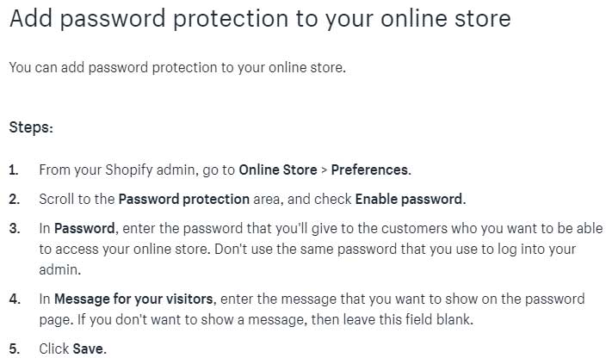Click step number 3 in the list
Viewport: 612px width, 364px height.
14,228
